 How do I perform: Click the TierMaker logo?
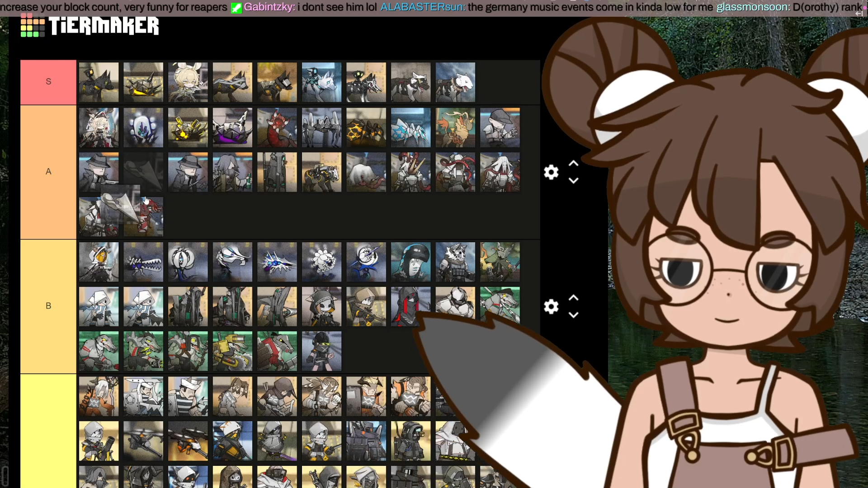104,26
